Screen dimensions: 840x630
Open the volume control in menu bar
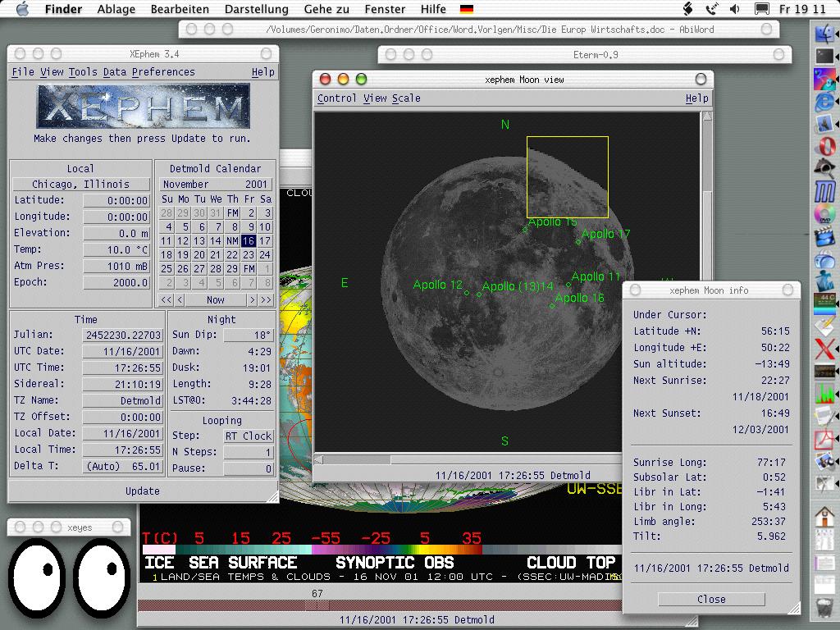[735, 9]
